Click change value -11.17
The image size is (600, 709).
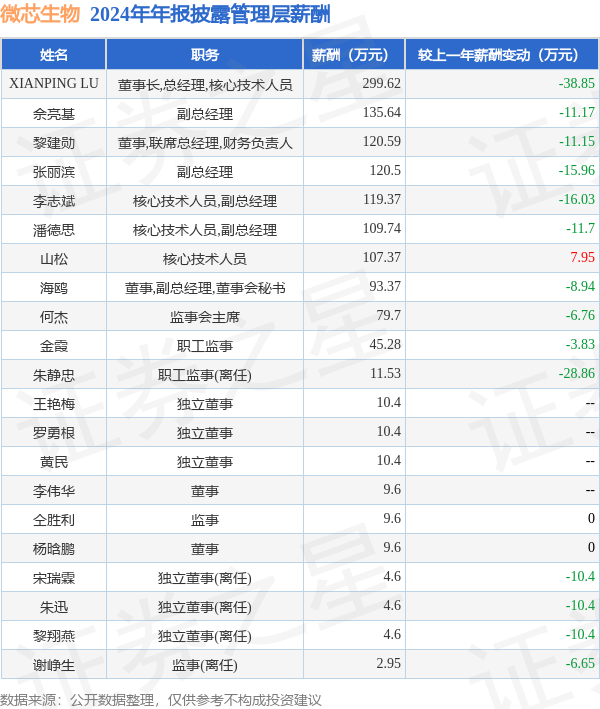click(576, 112)
